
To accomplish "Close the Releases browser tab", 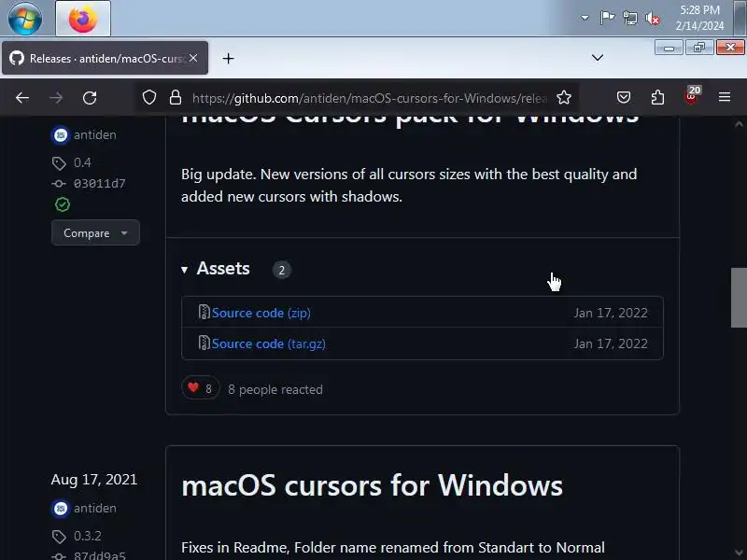I will [193, 58].
